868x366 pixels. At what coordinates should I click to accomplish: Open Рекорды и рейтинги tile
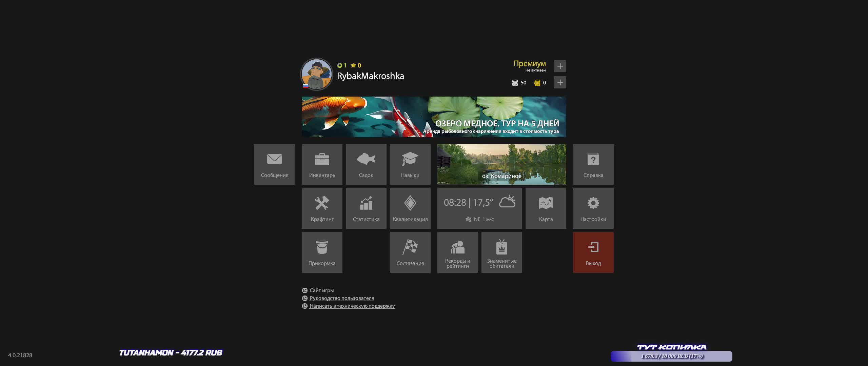pos(457,252)
